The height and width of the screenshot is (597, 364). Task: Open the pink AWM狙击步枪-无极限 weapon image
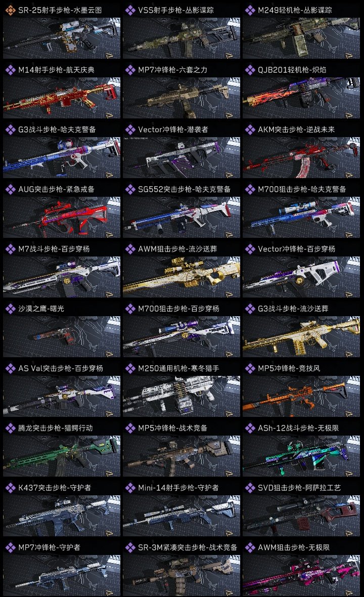[x=301, y=575]
